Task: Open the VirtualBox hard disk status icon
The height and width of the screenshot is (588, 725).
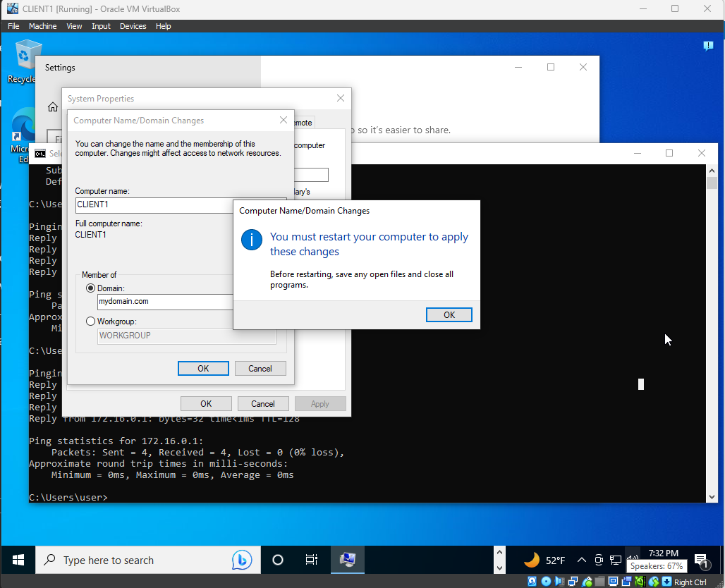Action: pos(532,582)
